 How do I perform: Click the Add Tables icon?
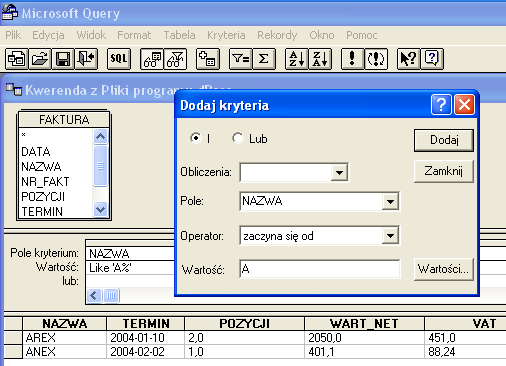coord(208,59)
